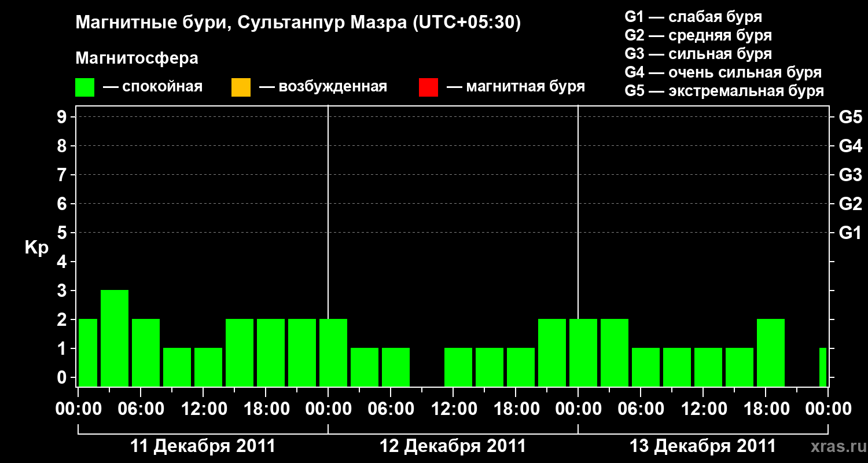Click 'G2 — средняя буря' legend line
Viewport: 868px width, 463px height.
point(698,35)
